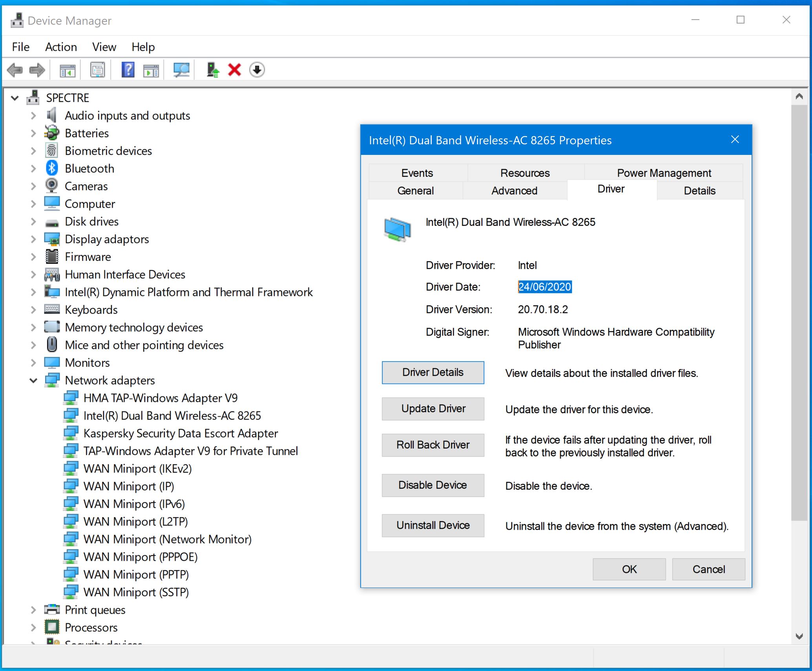The width and height of the screenshot is (812, 671).
Task: Click the Properties toolbar icon
Action: pyautogui.click(x=97, y=70)
